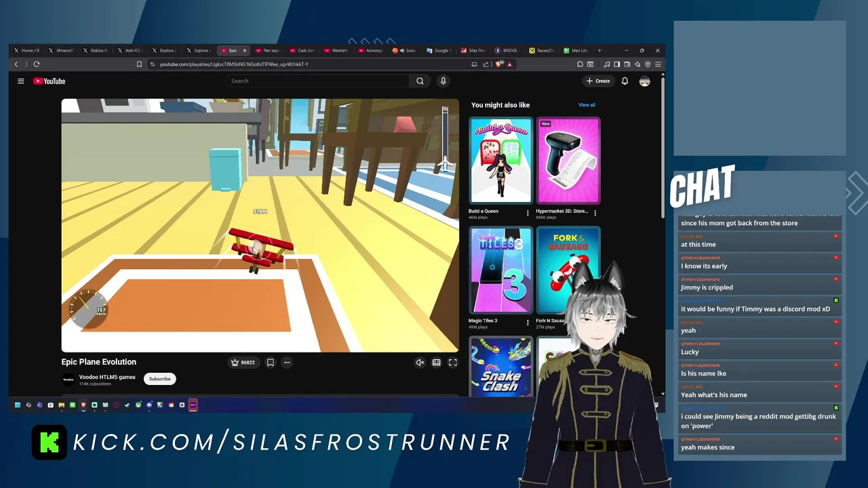Open Microsoft Store taskbar icon

point(50,405)
